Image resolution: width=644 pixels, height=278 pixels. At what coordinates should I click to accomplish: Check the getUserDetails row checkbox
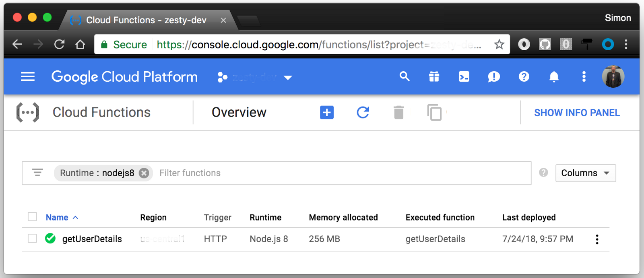[32, 239]
